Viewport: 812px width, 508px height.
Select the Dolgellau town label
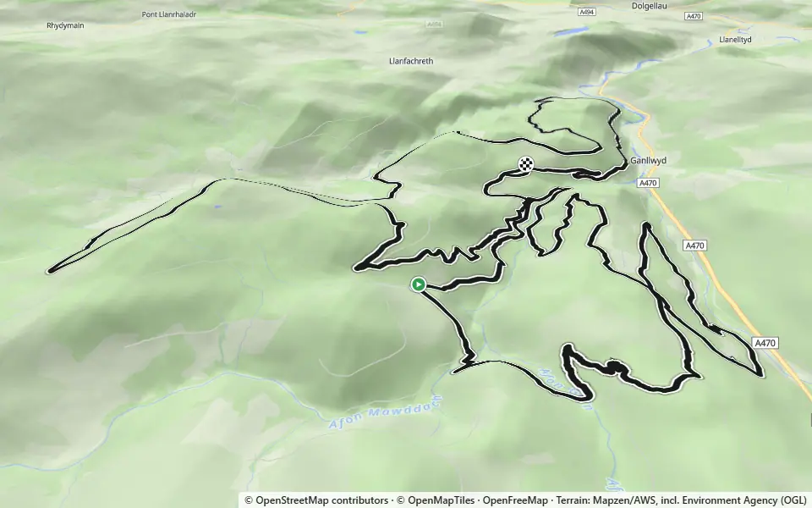[650, 6]
